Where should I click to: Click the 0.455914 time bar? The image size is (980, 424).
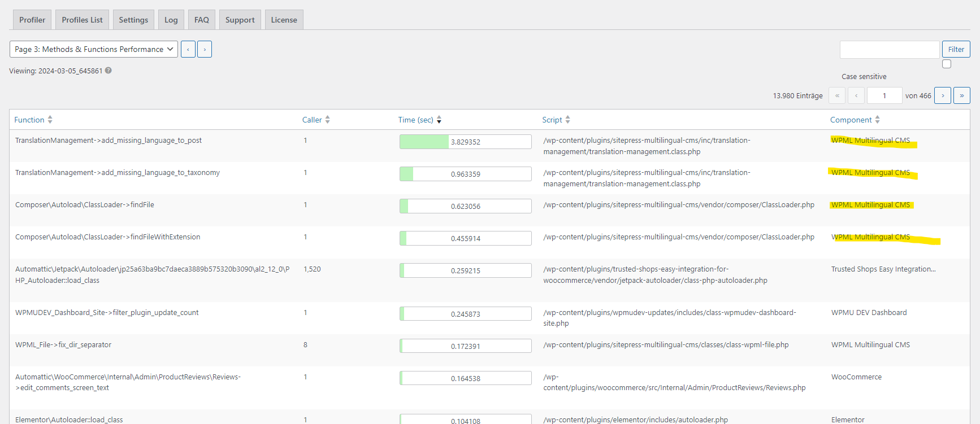[x=466, y=238]
